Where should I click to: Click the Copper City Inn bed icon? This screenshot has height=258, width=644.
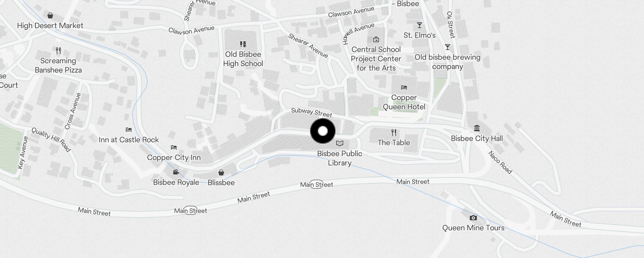174,147
